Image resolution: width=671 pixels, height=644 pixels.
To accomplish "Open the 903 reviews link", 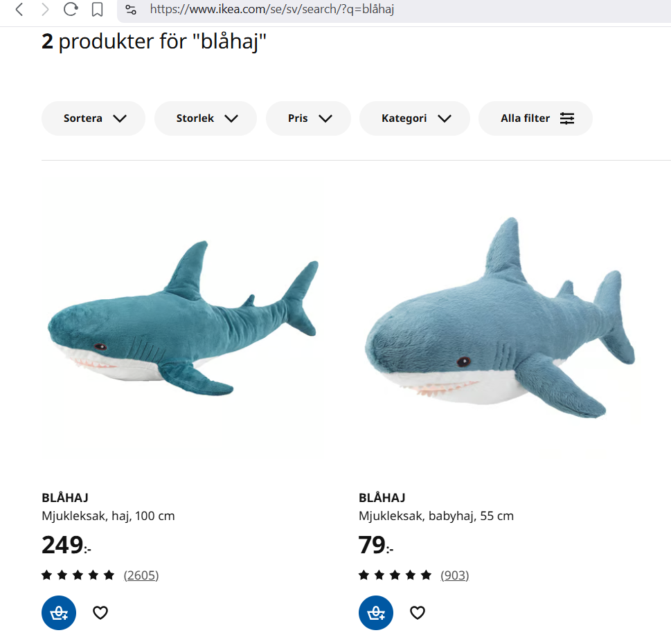I will 455,575.
